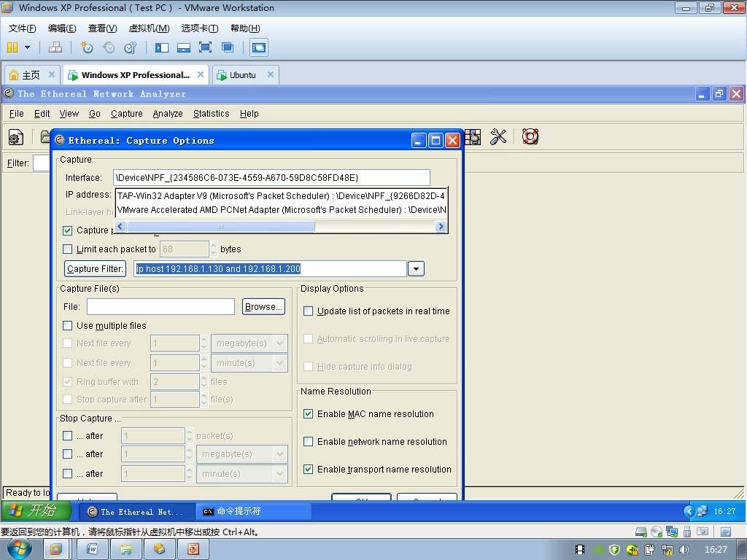Image resolution: width=747 pixels, height=560 pixels.
Task: Take a snapshot with the VMware snapshot icon
Action: tap(86, 47)
